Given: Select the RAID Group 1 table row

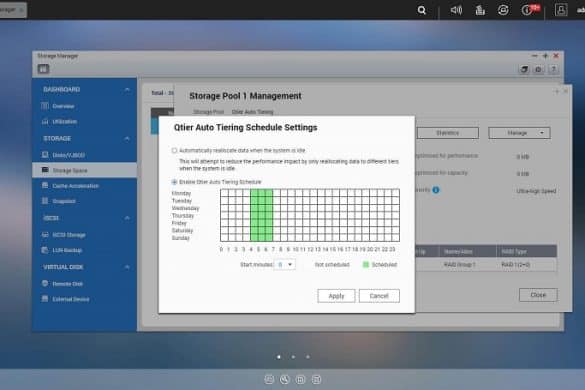Looking at the screenshot, I should [x=486, y=265].
